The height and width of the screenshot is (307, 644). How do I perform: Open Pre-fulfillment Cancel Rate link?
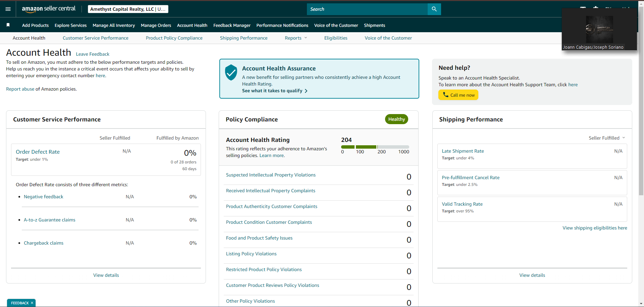point(470,177)
